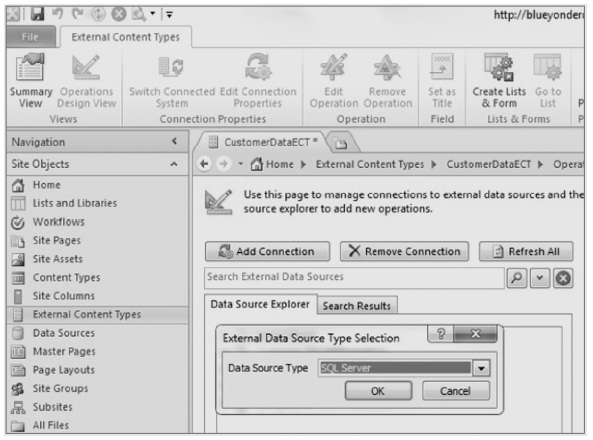Screen dimensions: 593x440
Task: Click the dialog help question mark
Action: pyautogui.click(x=441, y=334)
